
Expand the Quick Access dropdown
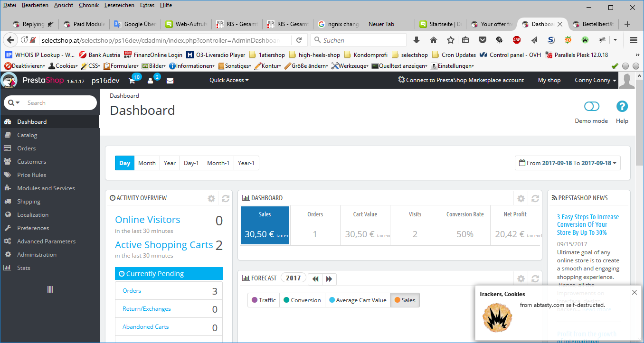(229, 80)
